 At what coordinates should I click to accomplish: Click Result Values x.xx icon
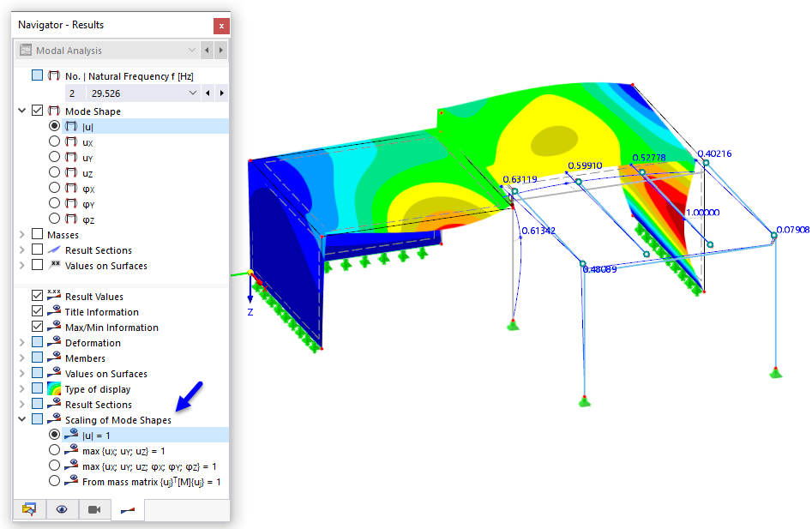54,295
